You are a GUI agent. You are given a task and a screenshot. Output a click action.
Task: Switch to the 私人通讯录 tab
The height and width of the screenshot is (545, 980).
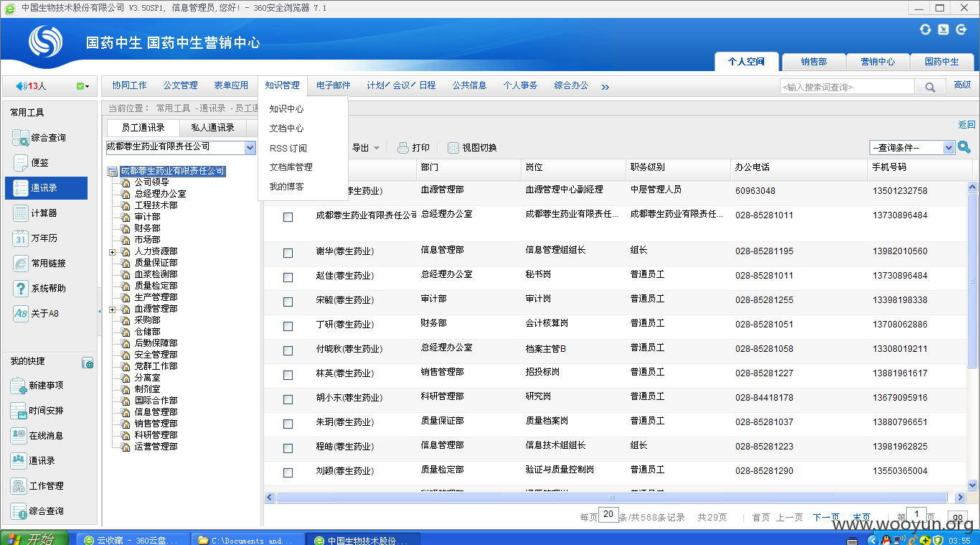(x=212, y=128)
